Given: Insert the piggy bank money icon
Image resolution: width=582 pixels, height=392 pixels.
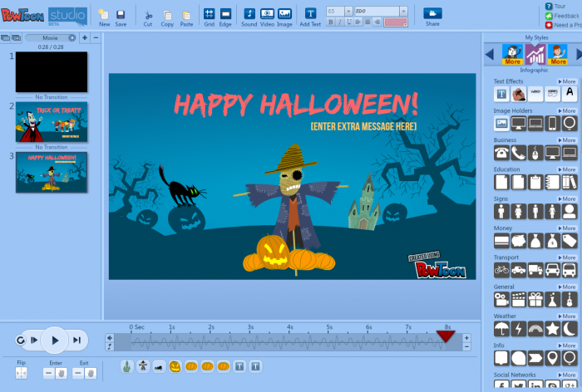Looking at the screenshot, I should [519, 241].
